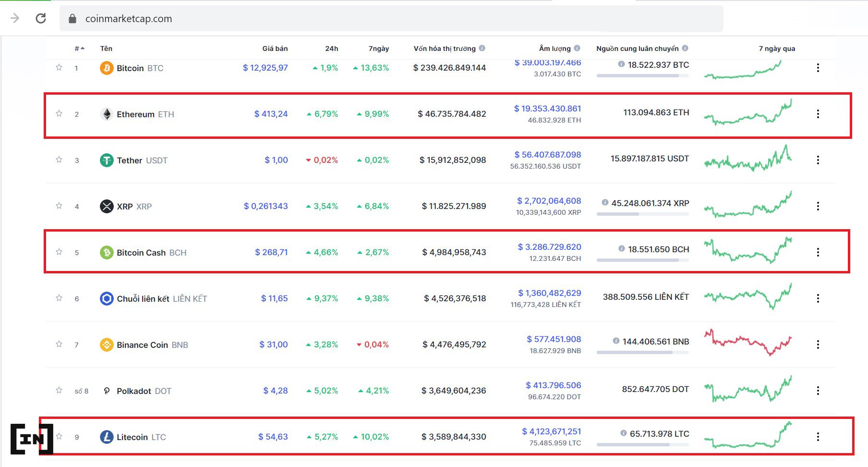Open three-dot menu for Ethereum row
The height and width of the screenshot is (467, 868).
[818, 114]
